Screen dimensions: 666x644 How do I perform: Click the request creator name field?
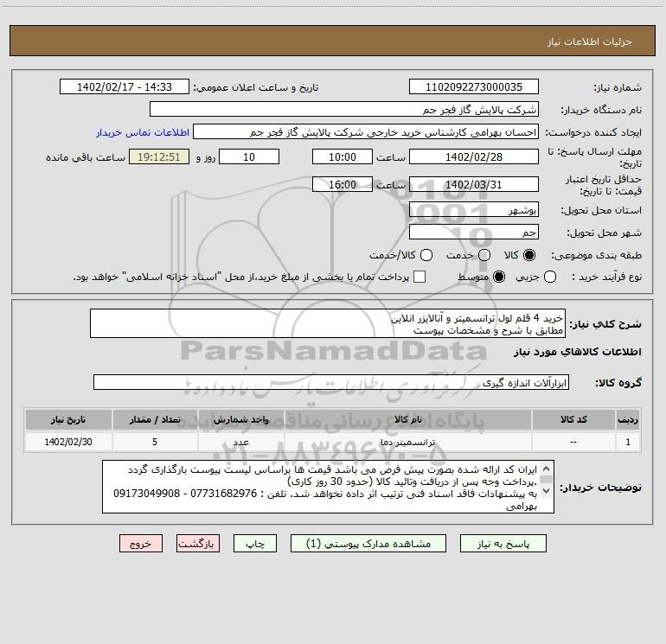pos(366,132)
